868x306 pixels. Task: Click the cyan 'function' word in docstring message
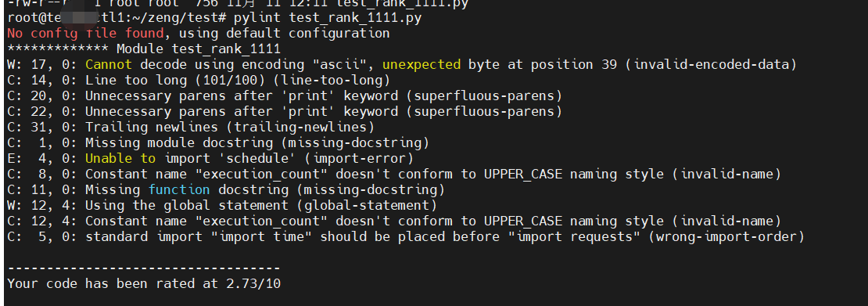[x=179, y=189]
